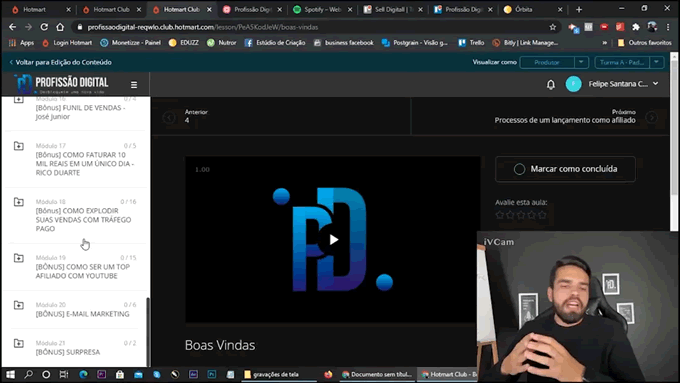Screen dimensions: 680x383
Task: Click the browser forward arrow
Action: [28, 27]
